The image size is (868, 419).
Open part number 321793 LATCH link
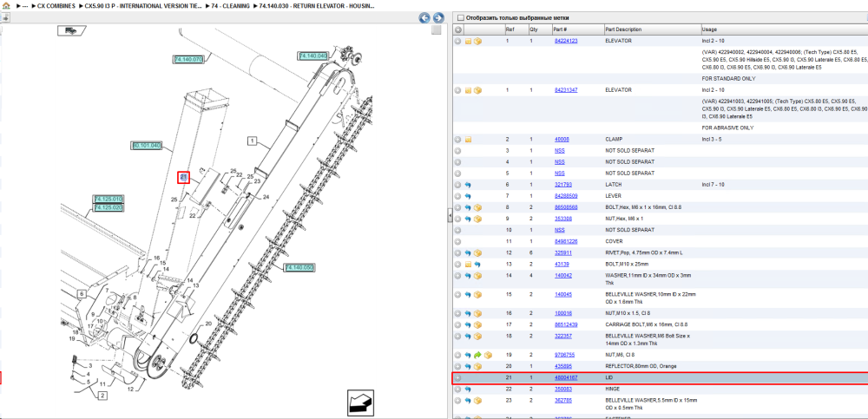[x=563, y=184]
